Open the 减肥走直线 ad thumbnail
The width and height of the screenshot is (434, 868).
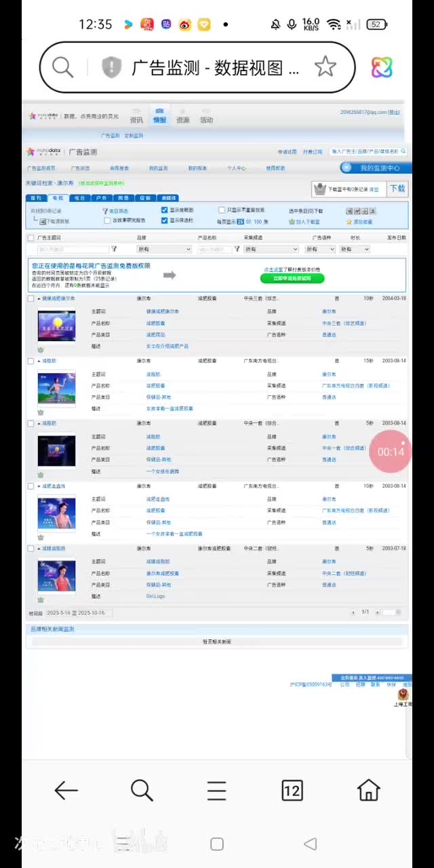(x=56, y=513)
